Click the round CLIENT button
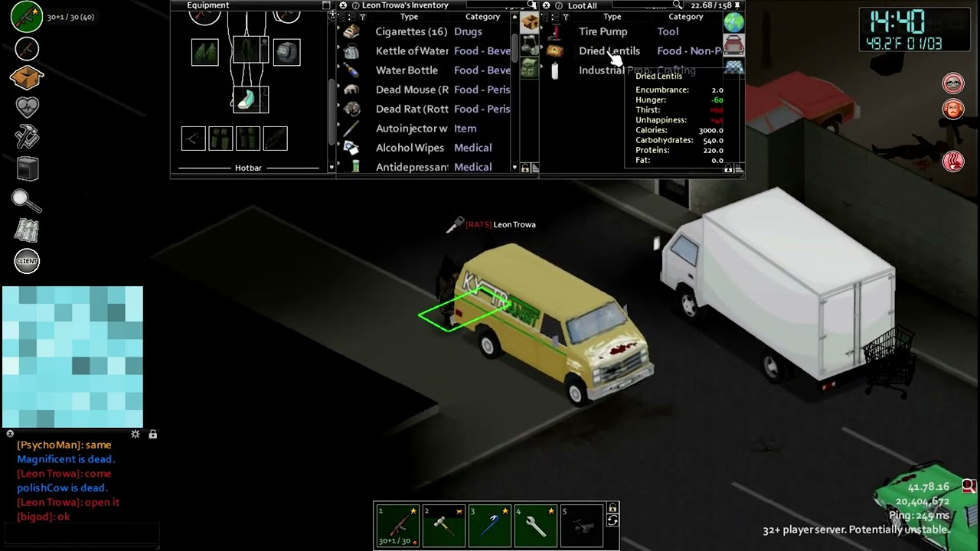 (x=27, y=261)
